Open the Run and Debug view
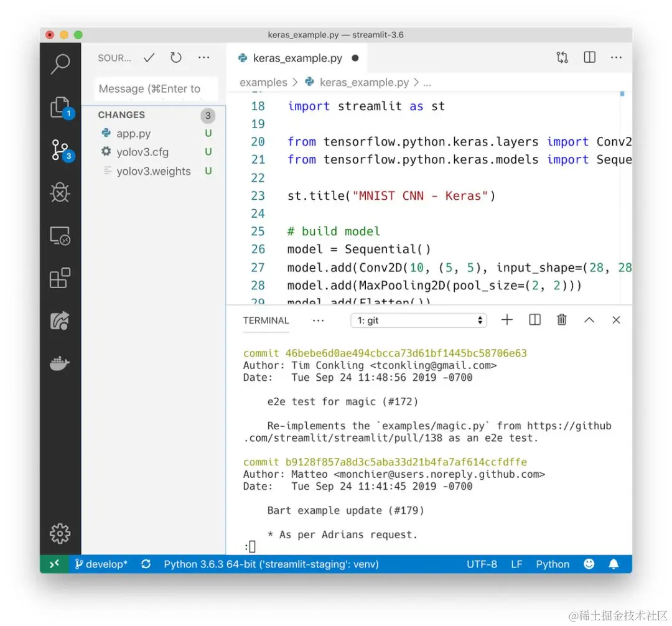This screenshot has height=626, width=672. pyautogui.click(x=60, y=192)
